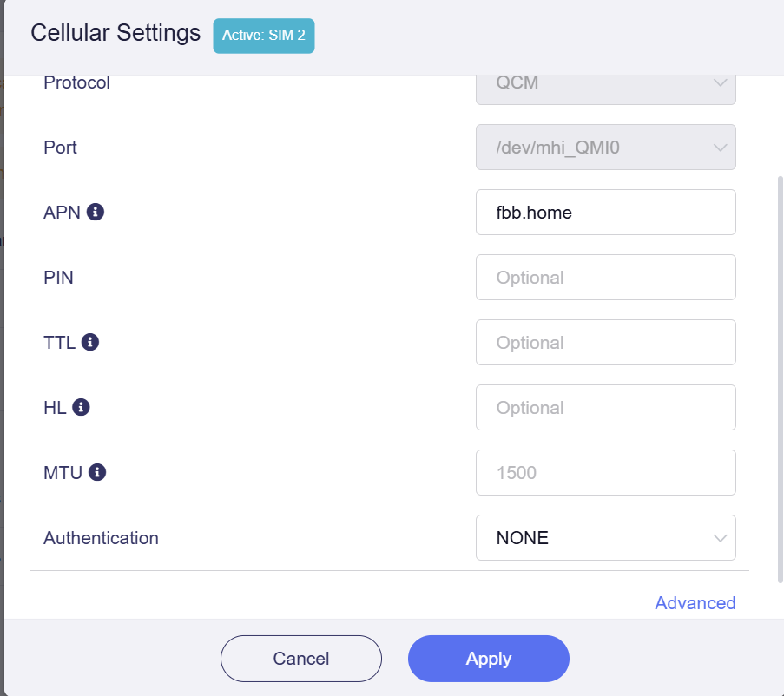Image resolution: width=784 pixels, height=696 pixels.
Task: Click the TTL info icon
Action: pos(90,342)
